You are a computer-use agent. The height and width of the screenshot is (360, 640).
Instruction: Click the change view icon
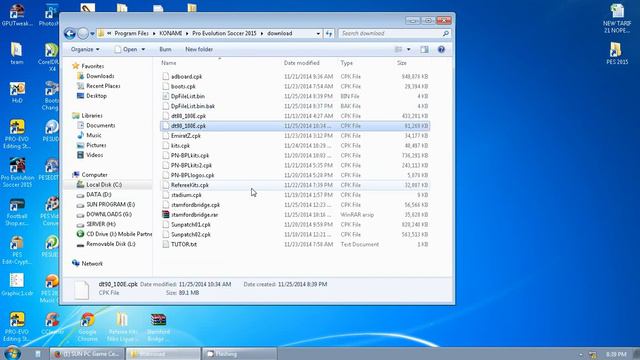398,49
